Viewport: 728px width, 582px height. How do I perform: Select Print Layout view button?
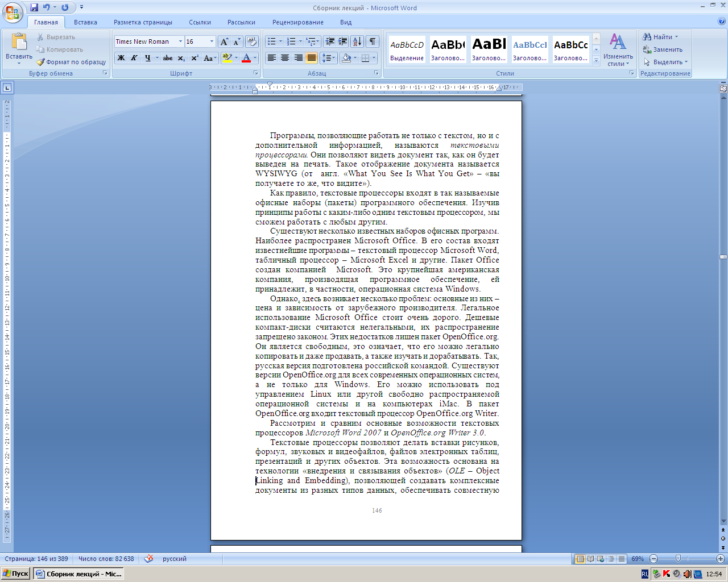[x=580, y=559]
